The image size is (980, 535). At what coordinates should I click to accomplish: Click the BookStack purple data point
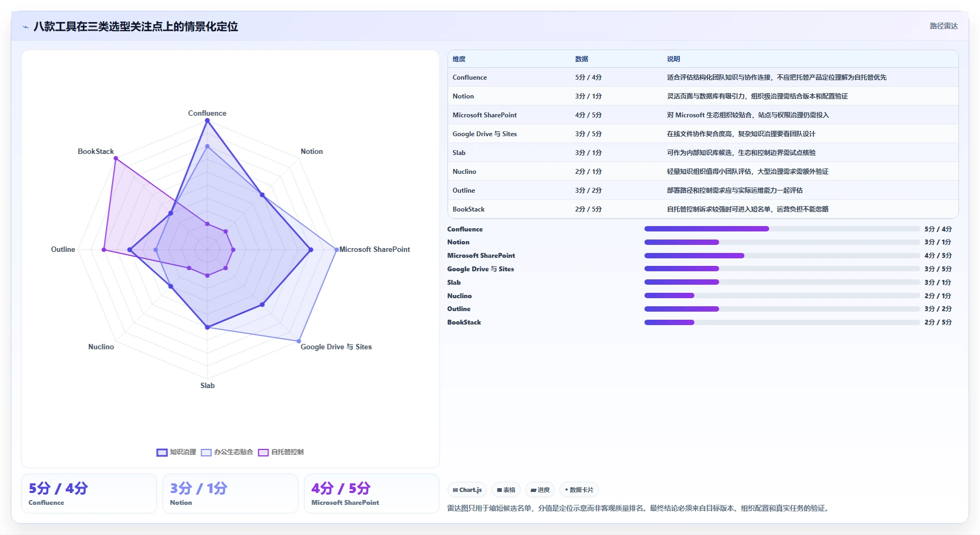(116, 158)
